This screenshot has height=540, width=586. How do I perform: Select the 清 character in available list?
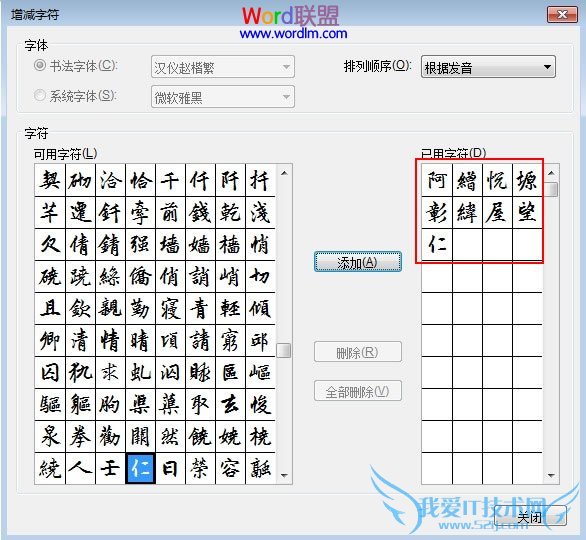click(80, 340)
